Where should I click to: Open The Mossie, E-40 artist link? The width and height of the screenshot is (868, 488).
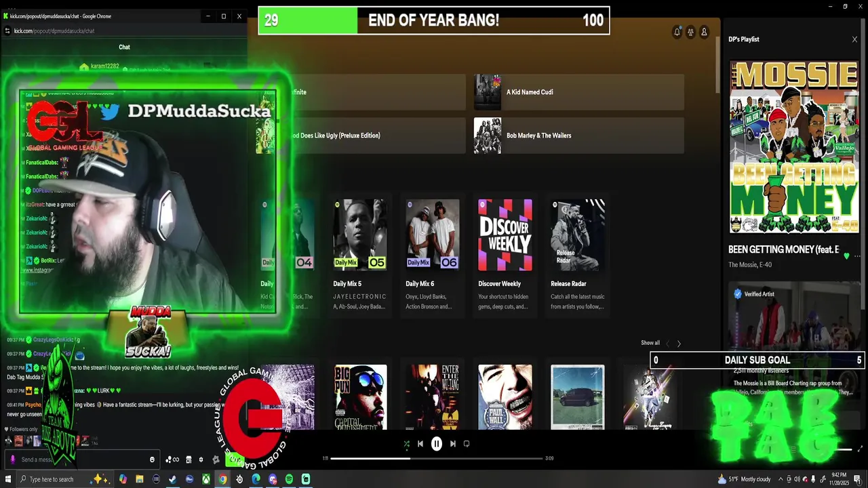point(750,265)
